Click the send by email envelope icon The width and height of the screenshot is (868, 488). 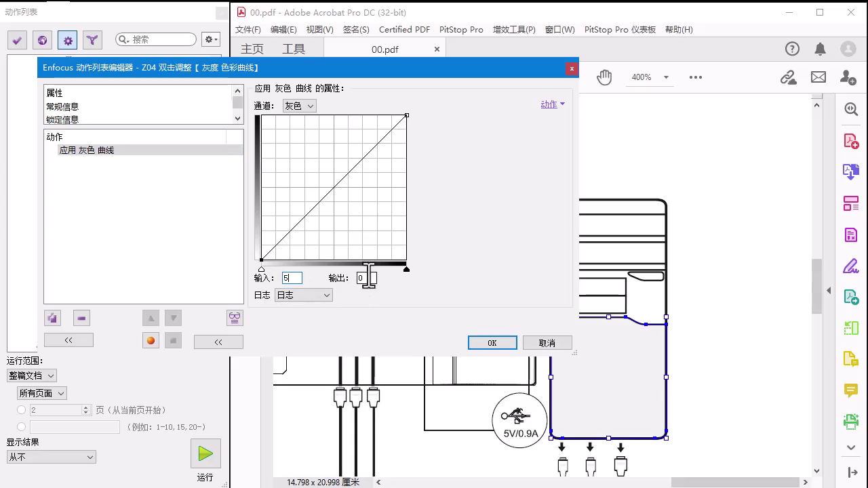[818, 77]
